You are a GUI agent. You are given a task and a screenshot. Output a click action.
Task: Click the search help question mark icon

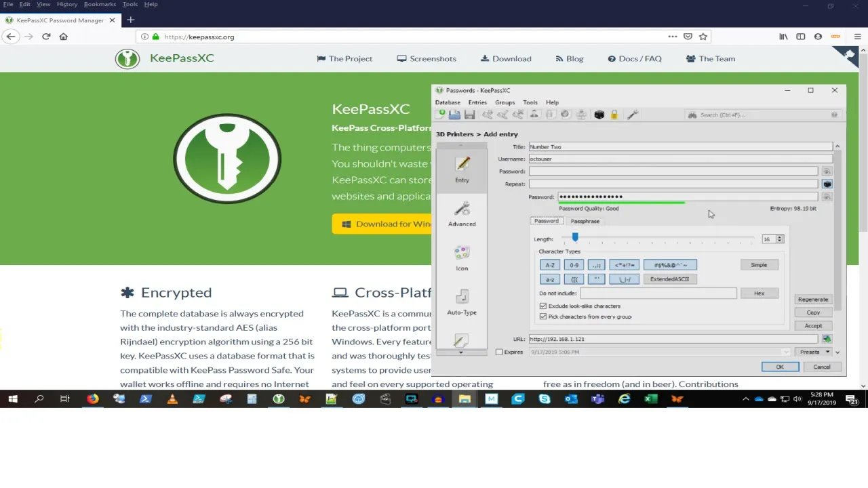[x=834, y=115]
